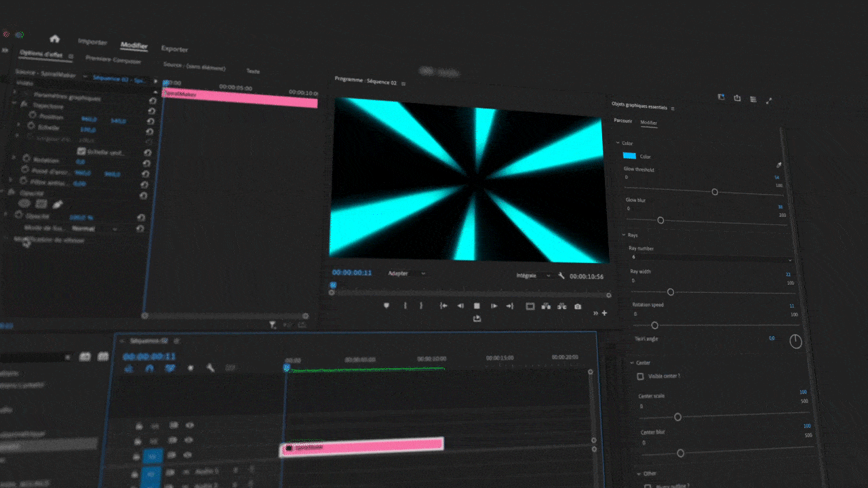Screen dimensions: 868x488
Task: Select the pink clip in the timeline
Action: click(362, 446)
